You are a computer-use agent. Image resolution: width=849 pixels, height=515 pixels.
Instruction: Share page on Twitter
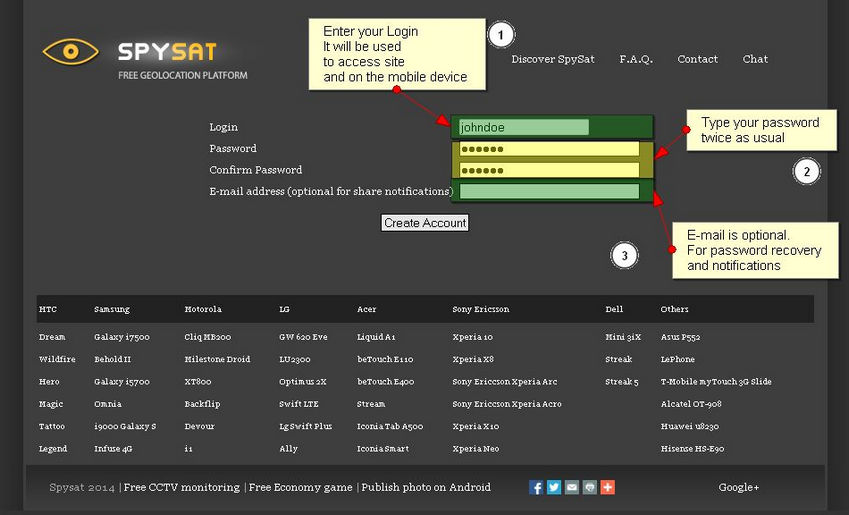point(554,487)
